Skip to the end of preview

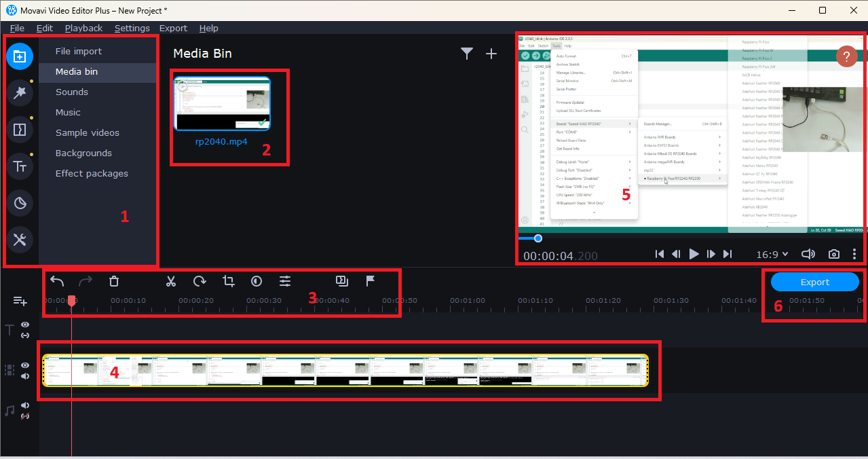coord(728,254)
